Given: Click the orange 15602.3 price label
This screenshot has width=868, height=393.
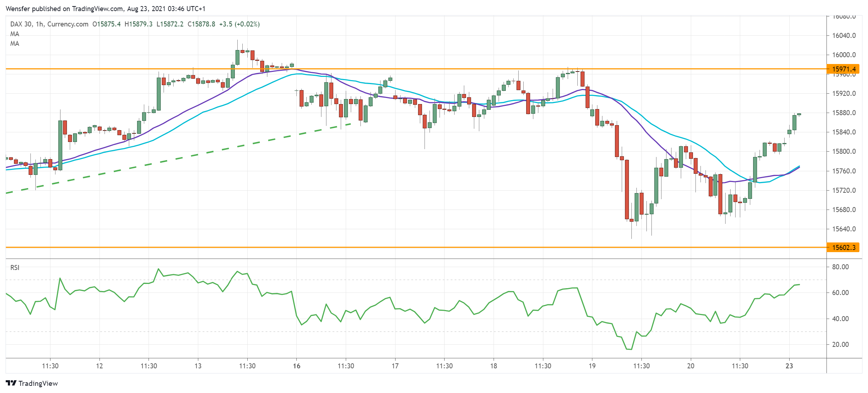Looking at the screenshot, I should pyautogui.click(x=851, y=247).
